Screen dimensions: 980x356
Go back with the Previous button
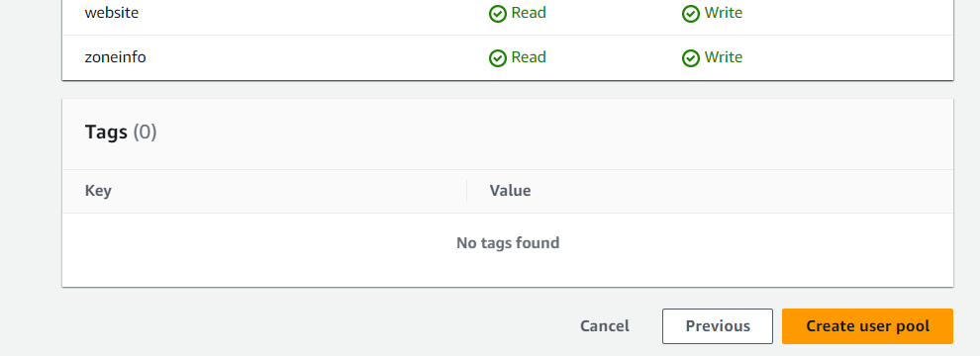(x=718, y=326)
